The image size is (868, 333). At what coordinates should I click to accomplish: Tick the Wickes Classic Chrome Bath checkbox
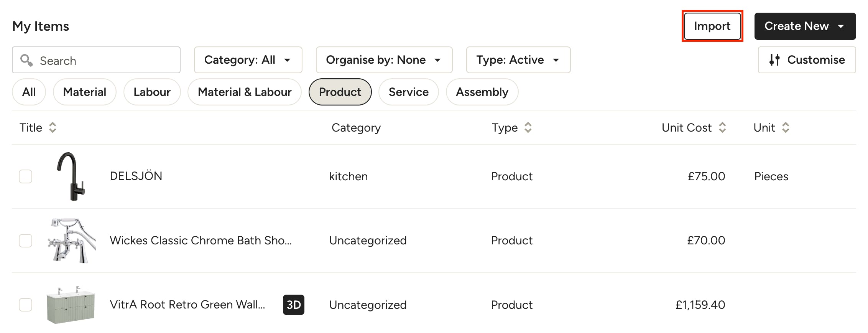click(26, 241)
